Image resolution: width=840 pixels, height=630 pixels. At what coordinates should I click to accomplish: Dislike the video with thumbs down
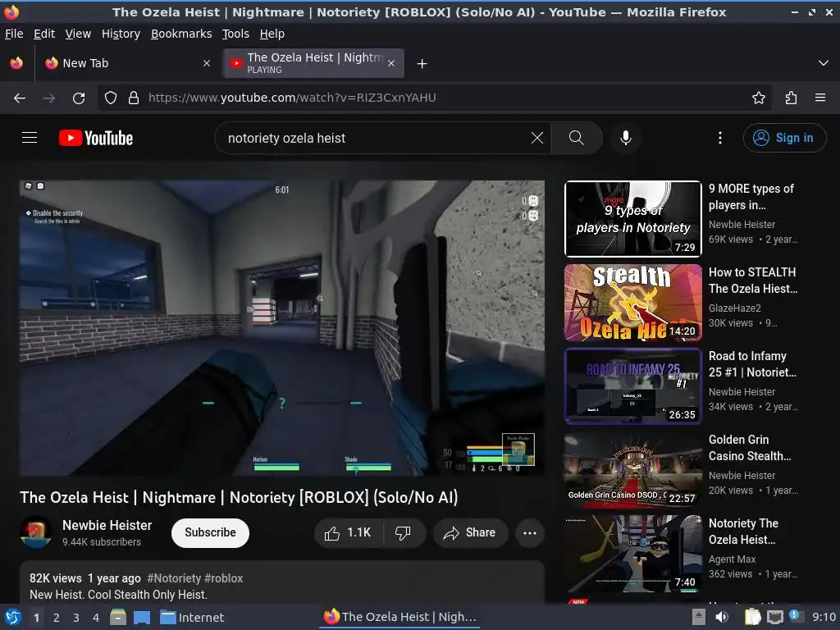[404, 533]
